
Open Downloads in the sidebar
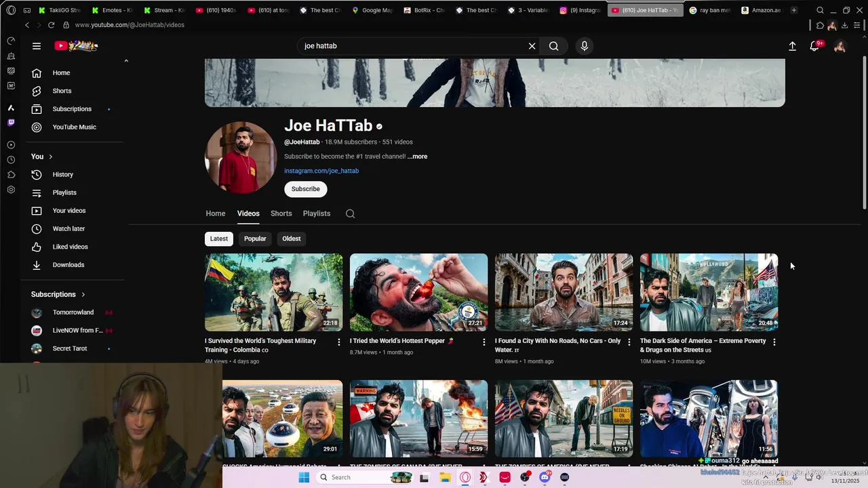(75, 265)
